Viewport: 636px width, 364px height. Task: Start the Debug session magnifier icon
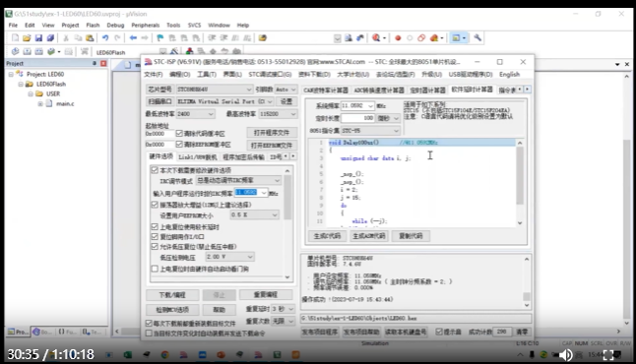[x=376, y=38]
